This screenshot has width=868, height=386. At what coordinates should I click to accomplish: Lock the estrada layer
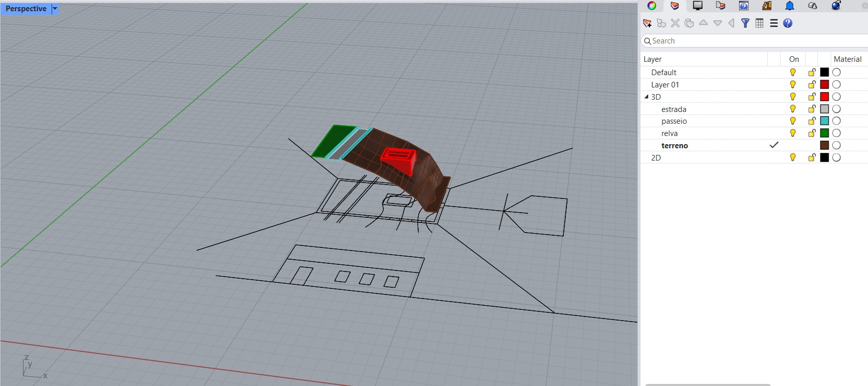812,109
